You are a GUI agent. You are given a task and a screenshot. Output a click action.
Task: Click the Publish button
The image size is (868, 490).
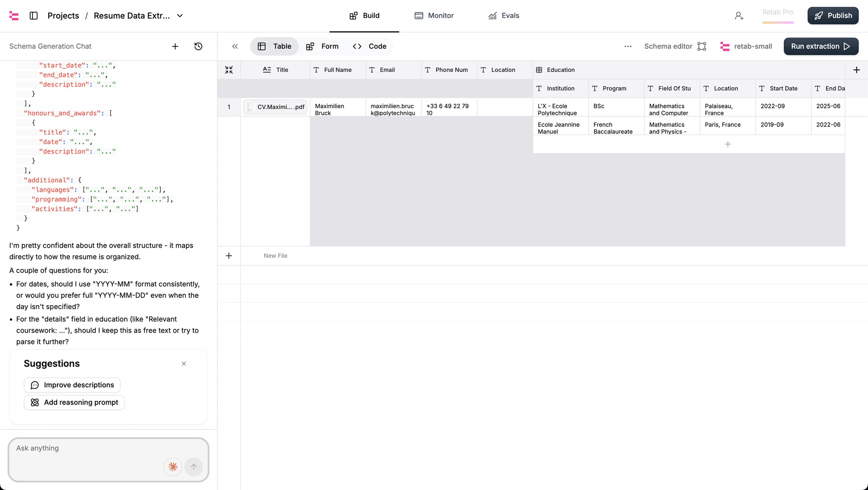[x=833, y=15]
